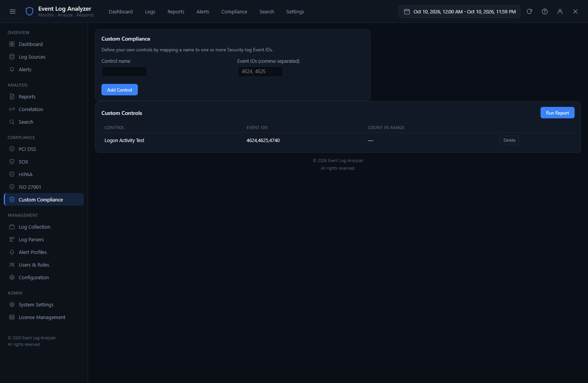Click the COUNT IN RANGE column header
This screenshot has height=383, width=588.
click(386, 128)
